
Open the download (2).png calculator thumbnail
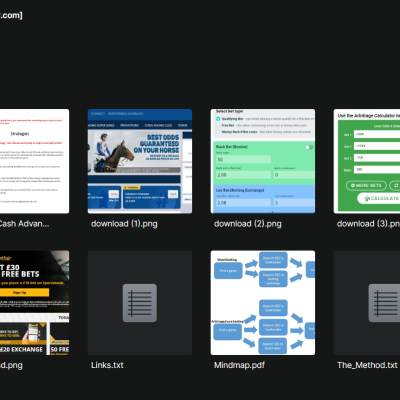(263, 161)
